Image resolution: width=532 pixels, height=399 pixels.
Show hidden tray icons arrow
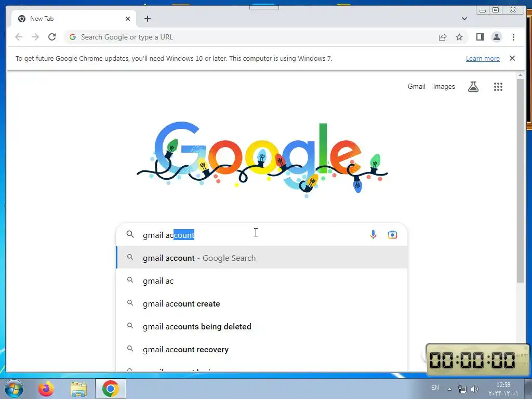pyautogui.click(x=449, y=389)
